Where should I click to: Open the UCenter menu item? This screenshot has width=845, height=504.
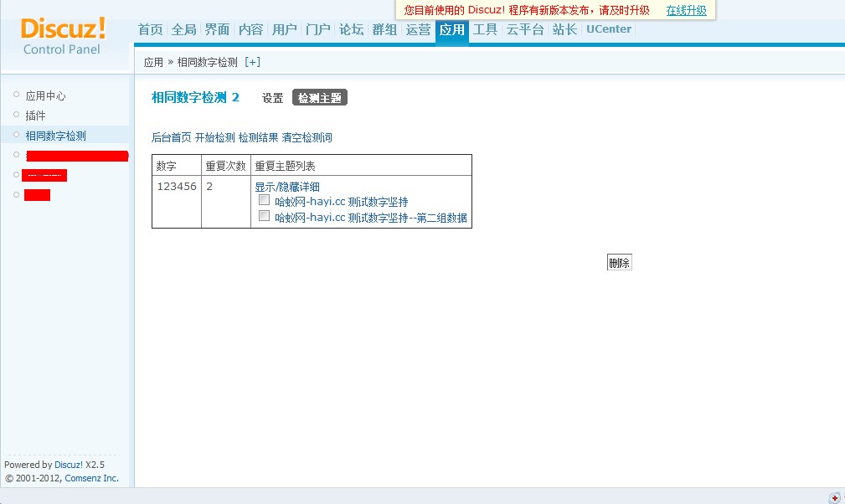(608, 28)
